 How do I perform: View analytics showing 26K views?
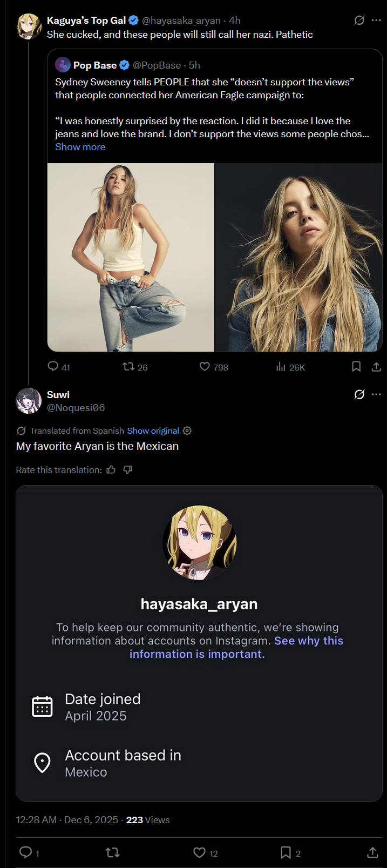click(281, 367)
